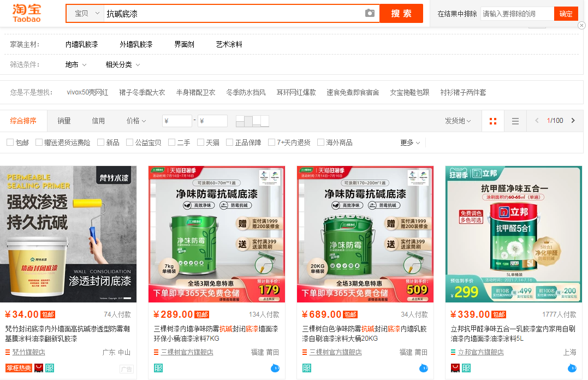The width and height of the screenshot is (588, 380).
Task: Sort results by 信用
Action: pyautogui.click(x=98, y=121)
